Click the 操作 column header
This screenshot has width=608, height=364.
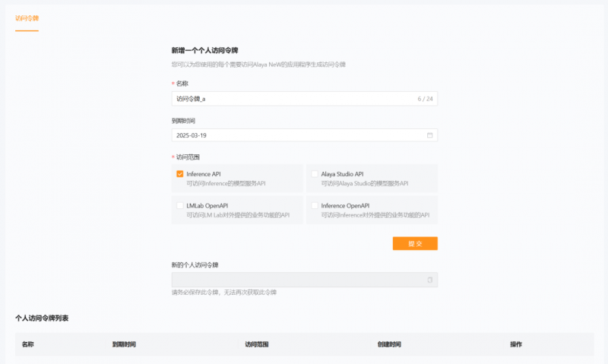coord(516,344)
